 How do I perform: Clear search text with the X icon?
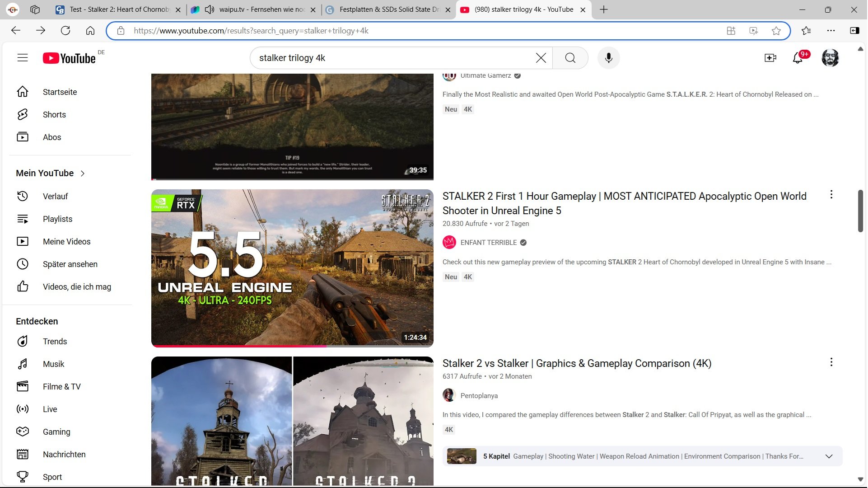click(x=541, y=58)
